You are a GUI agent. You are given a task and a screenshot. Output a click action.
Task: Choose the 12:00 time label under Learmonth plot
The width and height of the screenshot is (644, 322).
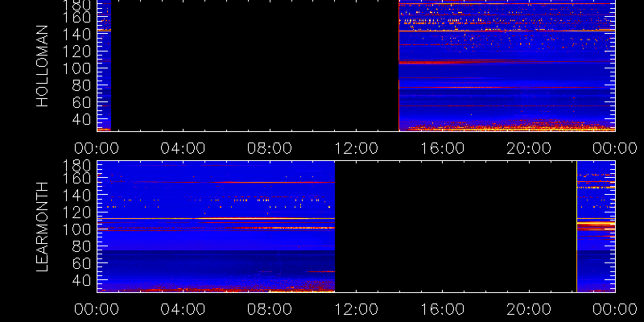356,309
